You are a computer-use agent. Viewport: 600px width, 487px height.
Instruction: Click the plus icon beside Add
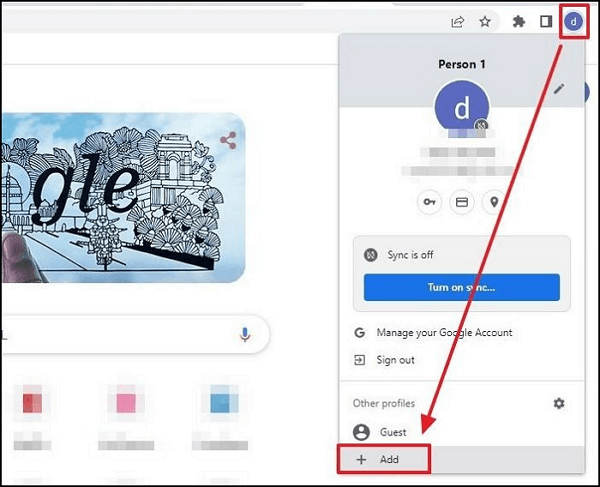[361, 459]
